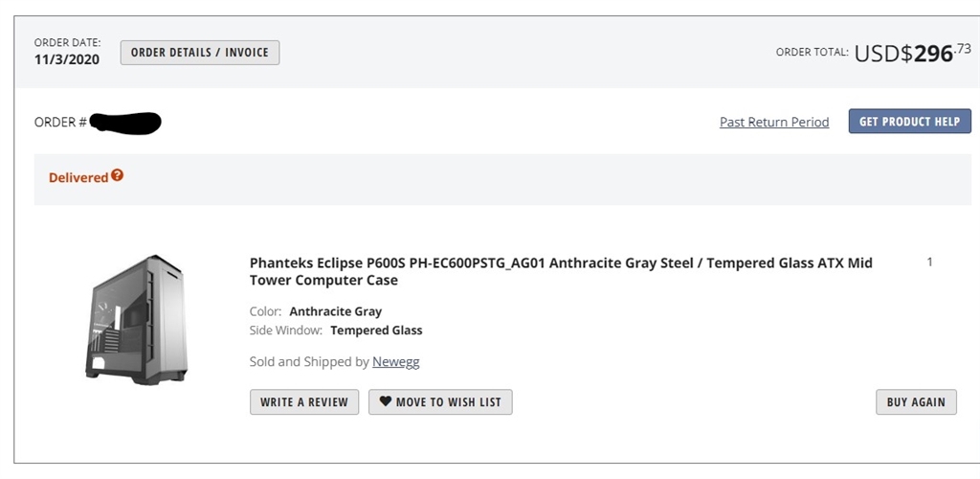Click the ORDER TOTAL label

(x=812, y=53)
